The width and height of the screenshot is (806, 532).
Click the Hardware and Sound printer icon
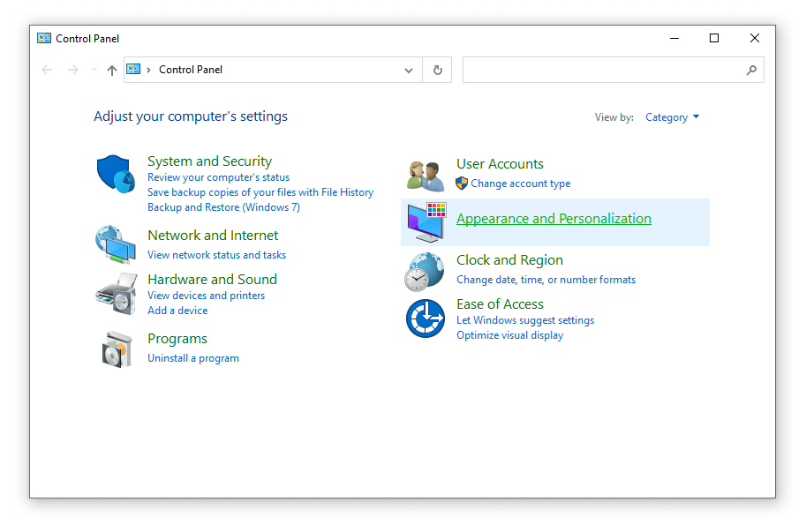[117, 294]
